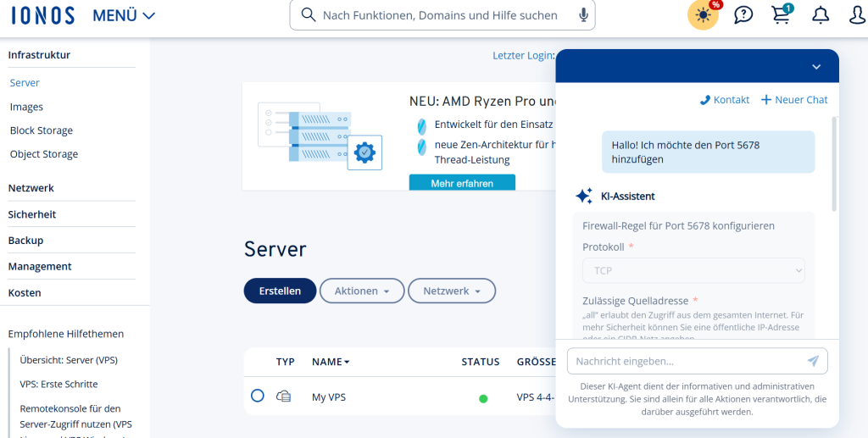Open the sun offers icon with percent badge

(x=703, y=15)
